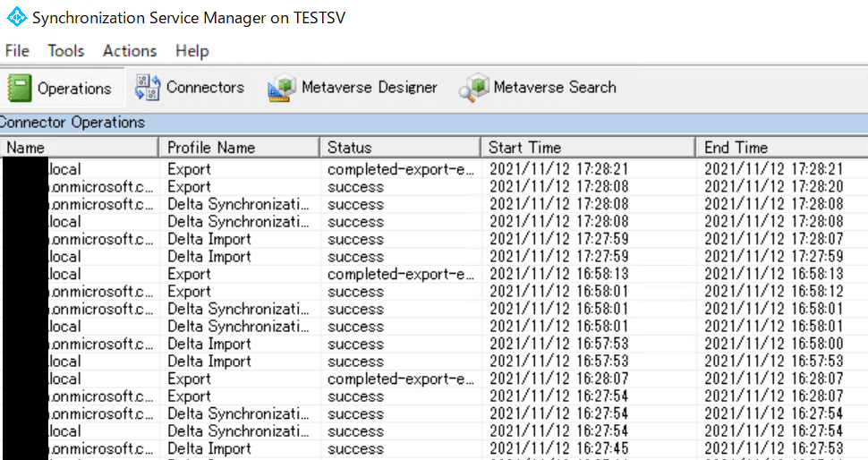The image size is (868, 460).
Task: Select Export start time 2021/11/12 16:58:01
Action: (559, 292)
